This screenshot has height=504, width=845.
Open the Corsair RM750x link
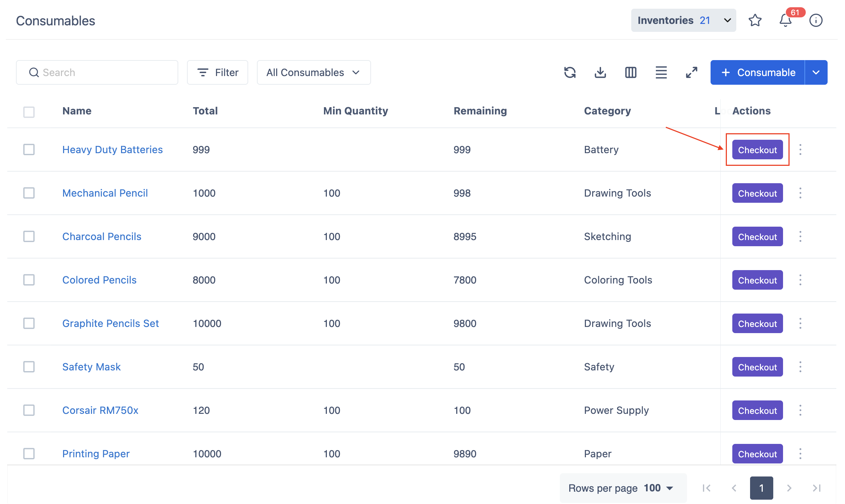point(100,410)
